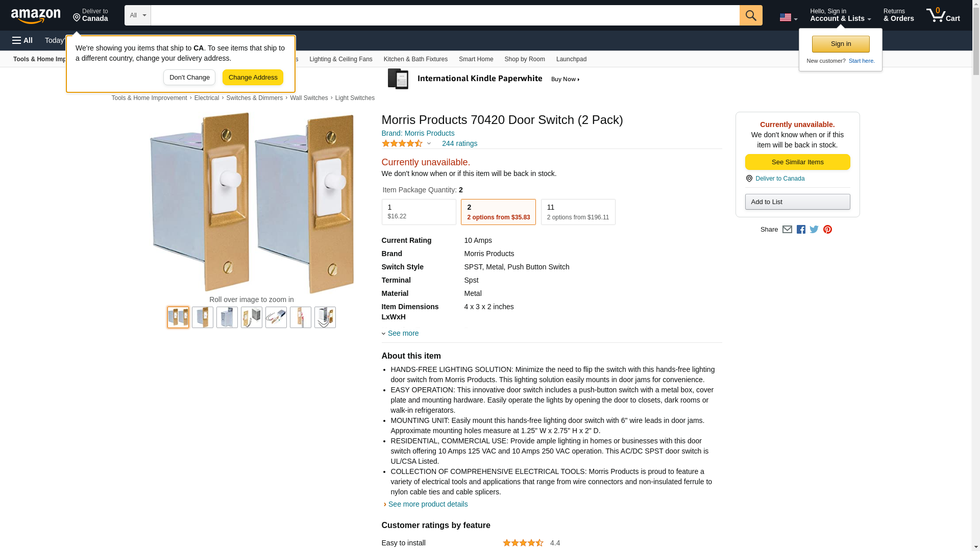The width and height of the screenshot is (980, 551).
Task: Share on Twitter icon
Action: 814,230
